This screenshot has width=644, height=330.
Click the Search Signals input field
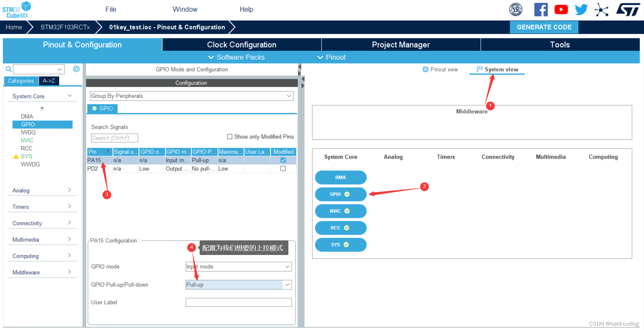pos(114,138)
